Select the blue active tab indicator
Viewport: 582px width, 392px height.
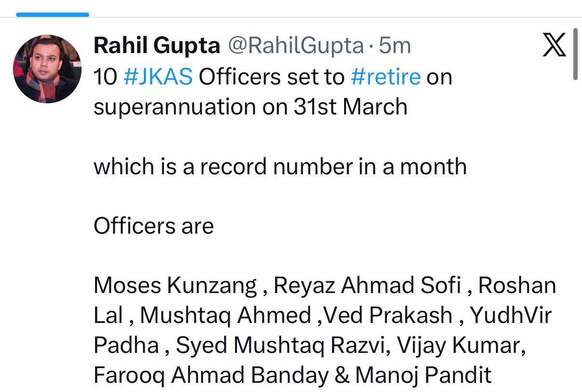click(52, 14)
